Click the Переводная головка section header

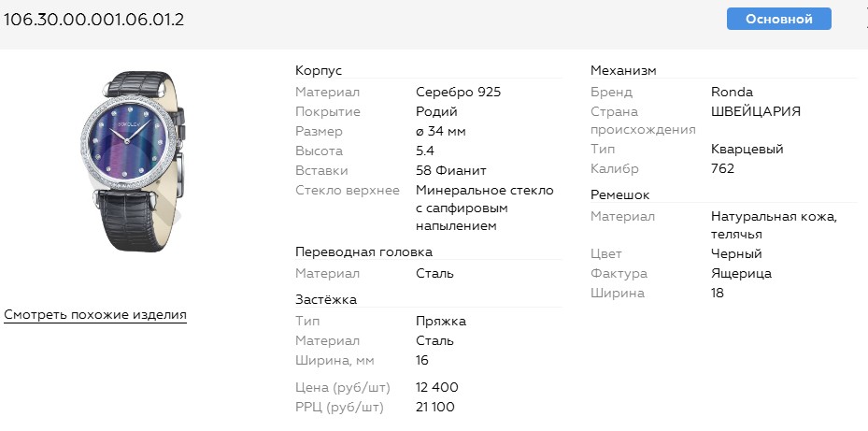coord(363,252)
